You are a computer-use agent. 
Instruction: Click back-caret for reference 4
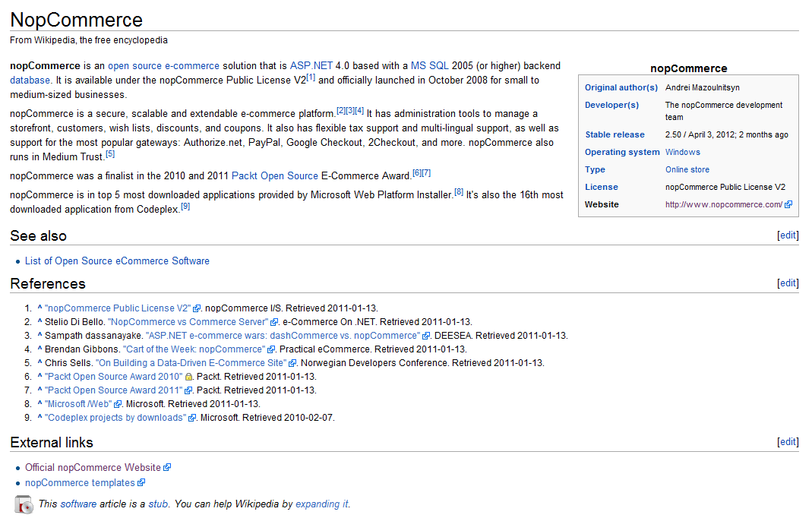point(39,349)
